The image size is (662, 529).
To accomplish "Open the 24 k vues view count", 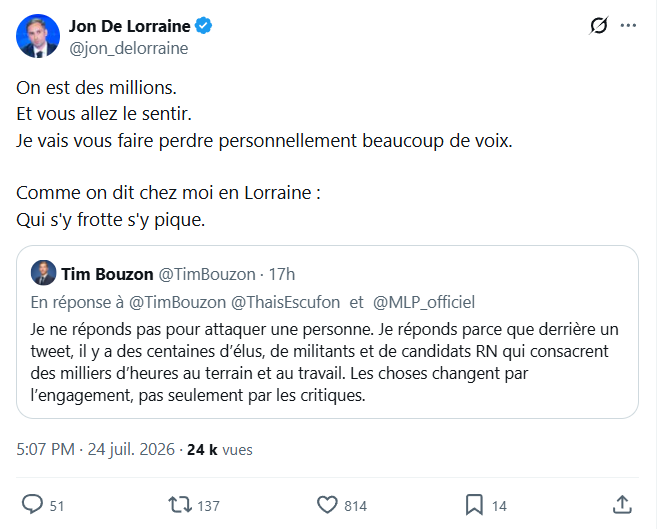I will 220,450.
